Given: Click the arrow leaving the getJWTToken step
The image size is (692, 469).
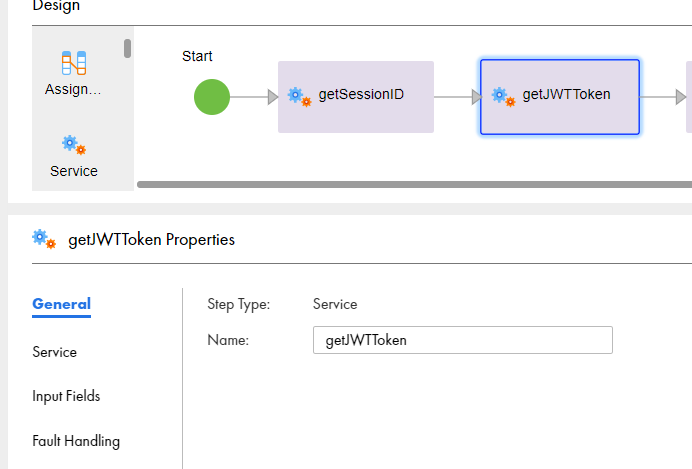Looking at the screenshot, I should (x=663, y=97).
